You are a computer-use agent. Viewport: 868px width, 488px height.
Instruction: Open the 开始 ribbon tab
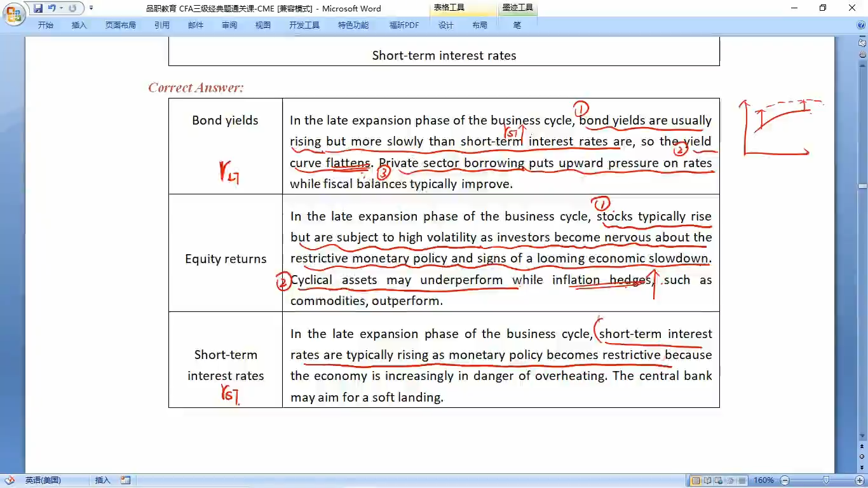(x=45, y=25)
